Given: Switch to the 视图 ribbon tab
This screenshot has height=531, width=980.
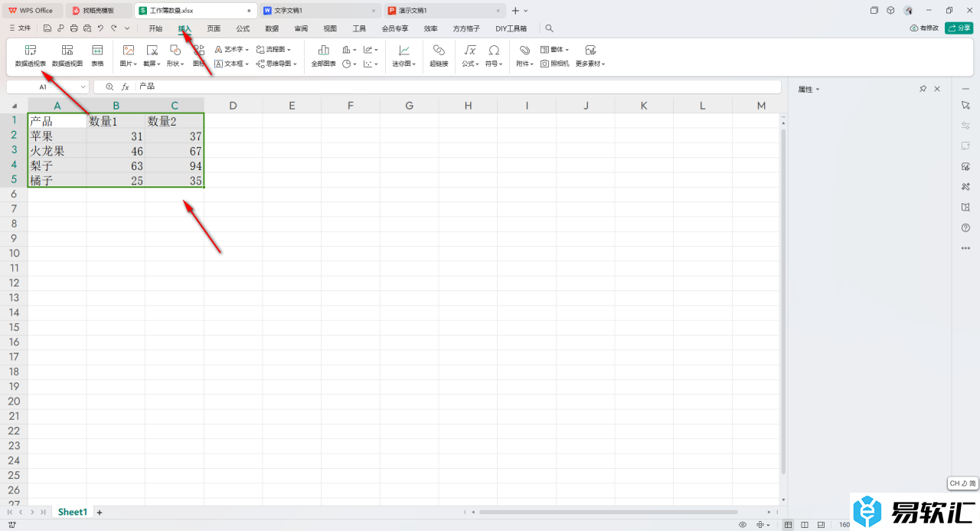Looking at the screenshot, I should pyautogui.click(x=330, y=28).
